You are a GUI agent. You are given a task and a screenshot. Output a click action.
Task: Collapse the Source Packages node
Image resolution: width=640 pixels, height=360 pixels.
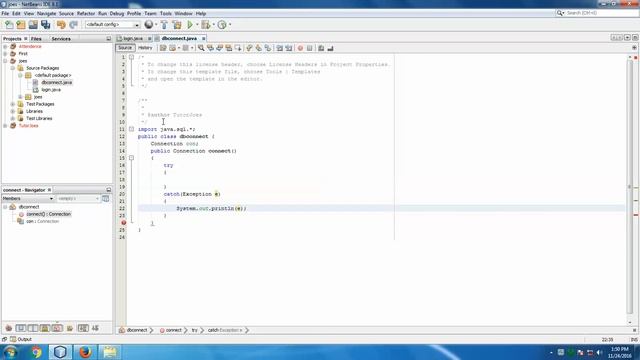[13, 68]
